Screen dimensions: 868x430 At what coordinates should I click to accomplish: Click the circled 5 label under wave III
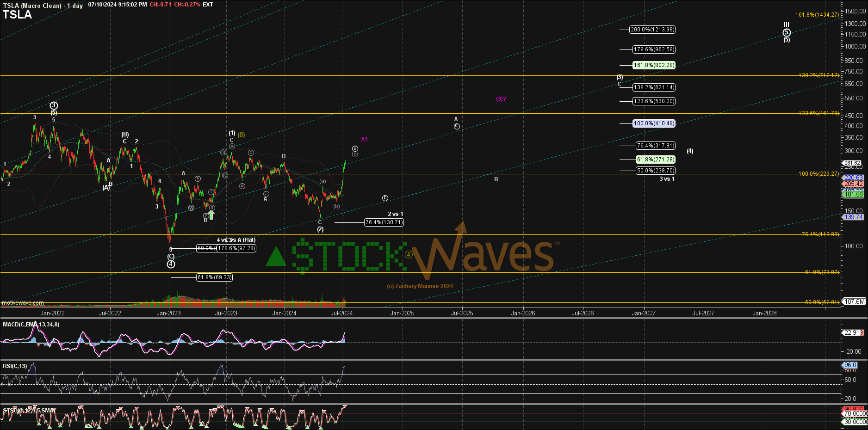click(x=787, y=32)
